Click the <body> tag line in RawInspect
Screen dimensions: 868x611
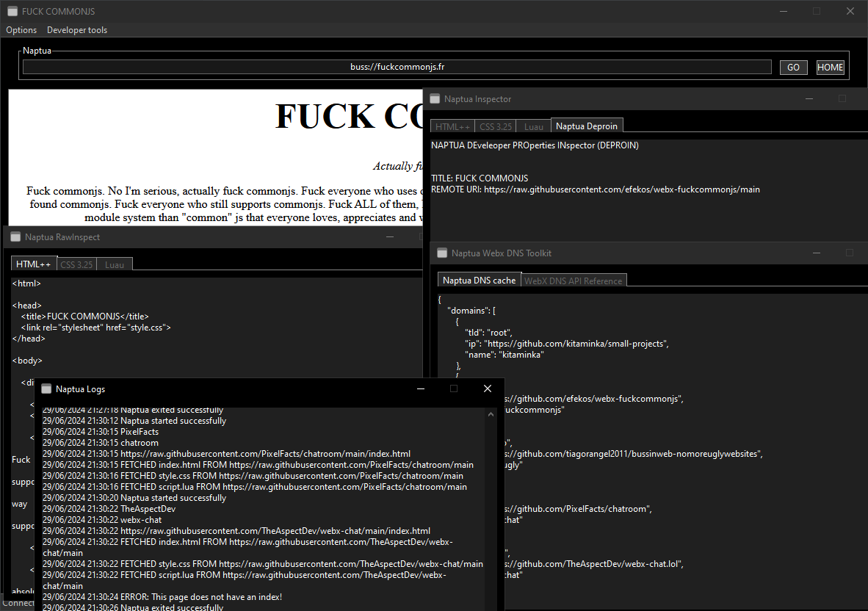[x=27, y=361]
